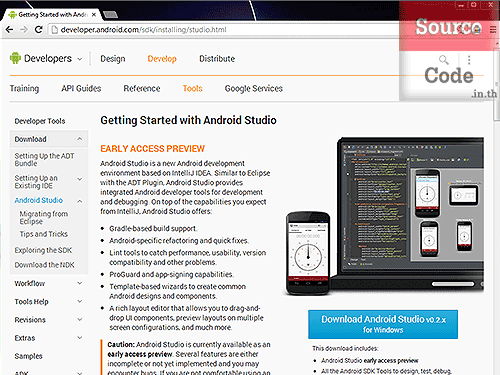The image size is (500, 375).
Task: Open Migrating from Eclipse page
Action: tap(44, 217)
